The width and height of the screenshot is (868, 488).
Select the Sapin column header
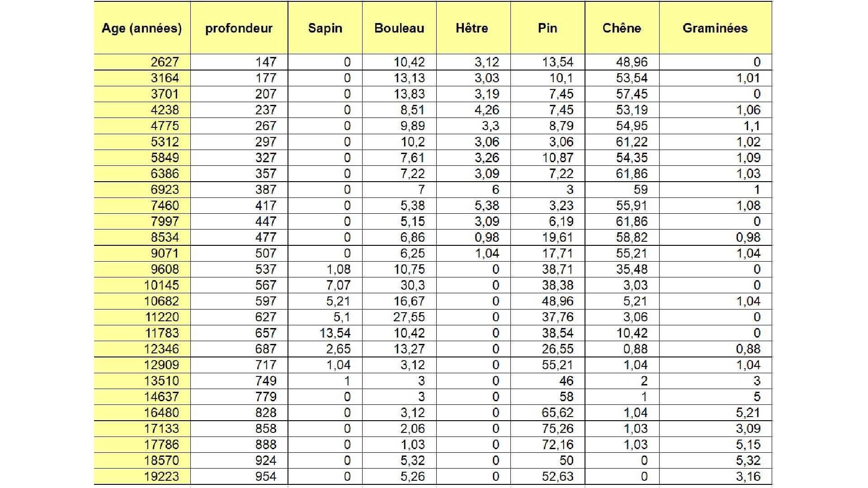[325, 28]
